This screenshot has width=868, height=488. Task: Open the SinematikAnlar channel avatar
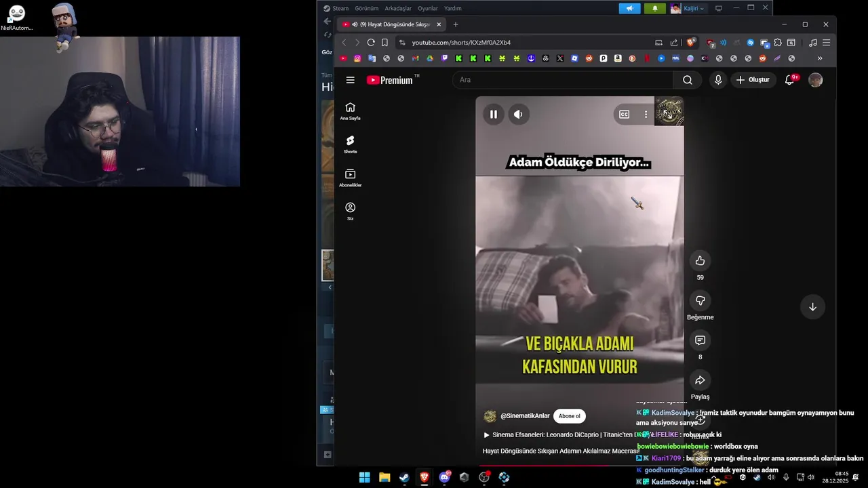pyautogui.click(x=490, y=416)
